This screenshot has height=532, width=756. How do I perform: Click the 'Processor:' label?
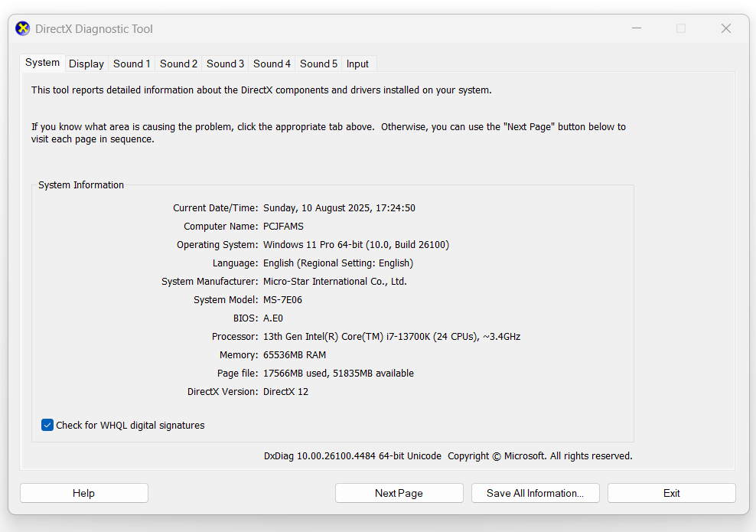point(235,336)
